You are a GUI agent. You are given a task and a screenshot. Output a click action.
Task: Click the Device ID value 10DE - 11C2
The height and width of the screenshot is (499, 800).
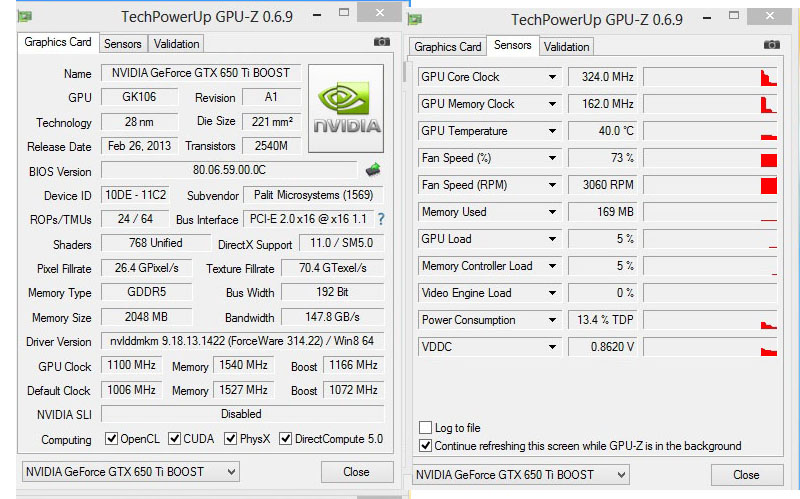click(135, 195)
